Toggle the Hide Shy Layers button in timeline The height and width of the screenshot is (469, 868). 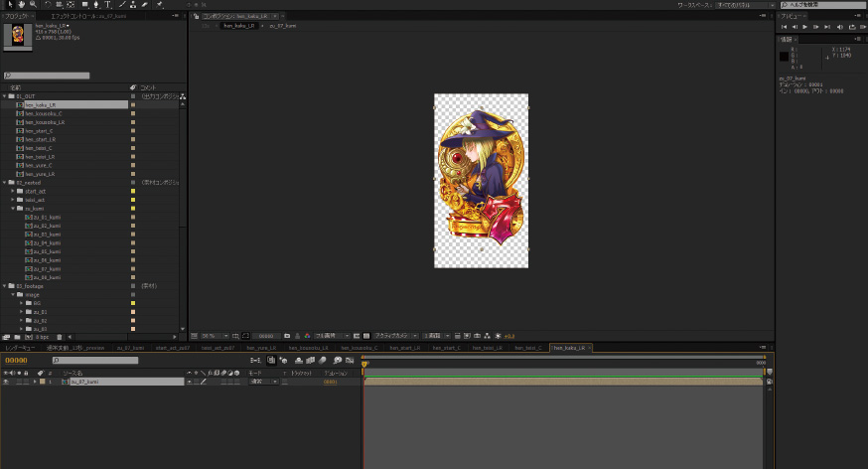pos(298,360)
